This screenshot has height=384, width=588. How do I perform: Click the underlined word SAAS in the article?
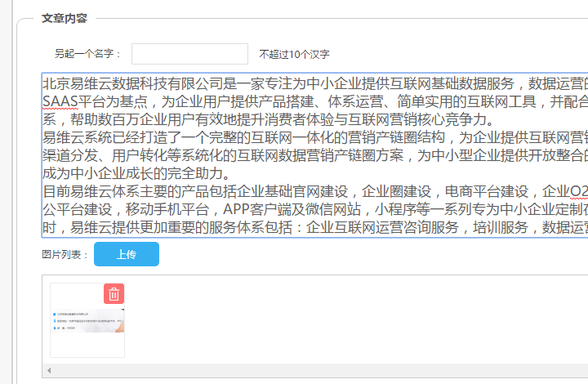[x=60, y=101]
